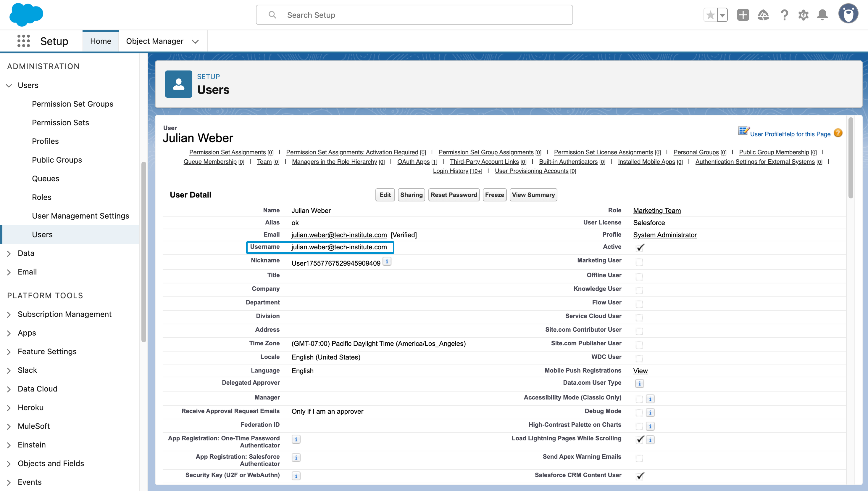Open Profiles in the sidebar
Image resolution: width=868 pixels, height=491 pixels.
[x=45, y=141]
